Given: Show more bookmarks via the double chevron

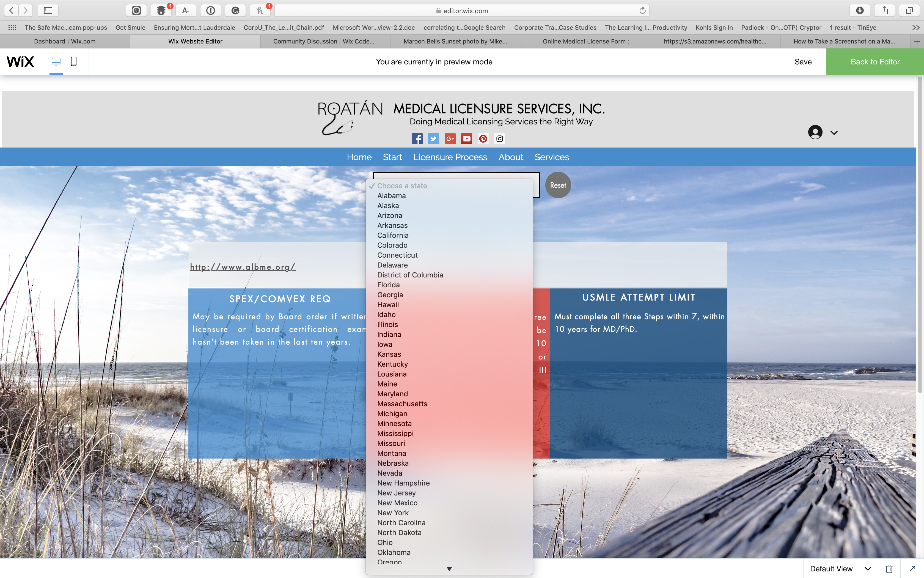Looking at the screenshot, I should pos(915,28).
